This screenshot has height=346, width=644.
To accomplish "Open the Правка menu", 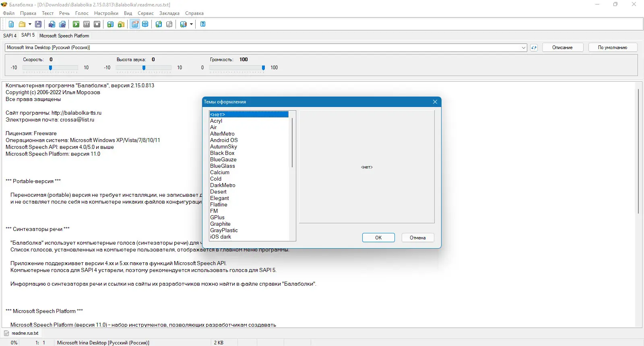I will 28,13.
